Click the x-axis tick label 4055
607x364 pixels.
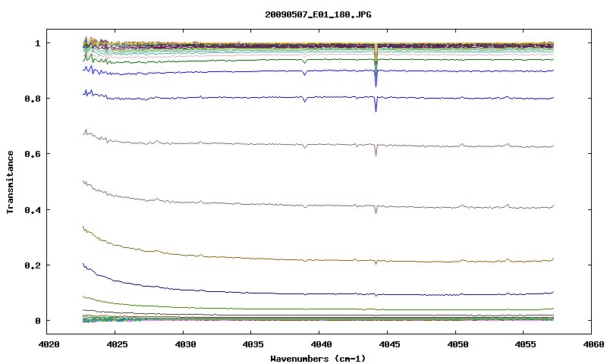(524, 344)
